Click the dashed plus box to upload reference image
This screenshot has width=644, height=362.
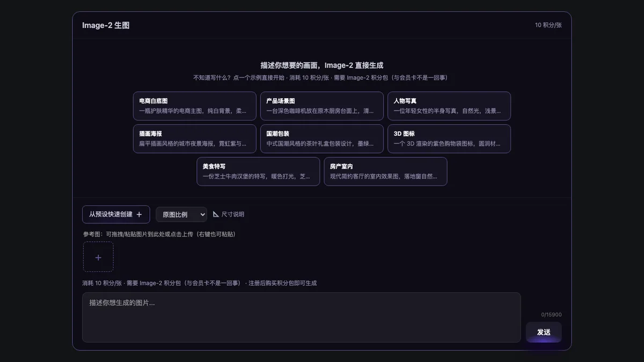pos(98,257)
